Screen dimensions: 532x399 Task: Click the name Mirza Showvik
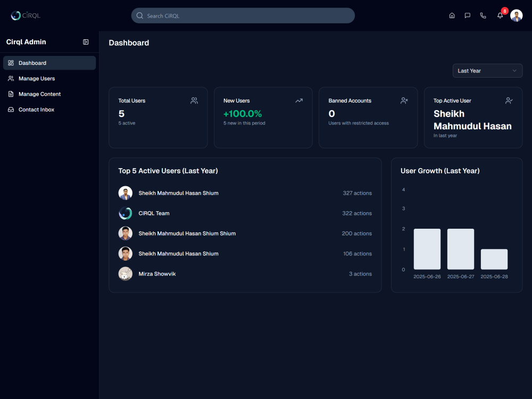pyautogui.click(x=157, y=274)
